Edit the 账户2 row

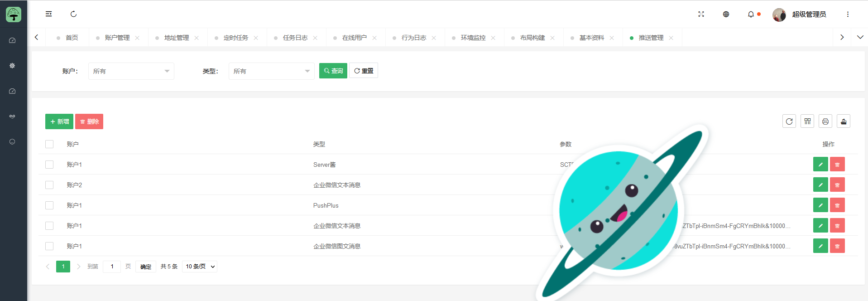click(820, 184)
